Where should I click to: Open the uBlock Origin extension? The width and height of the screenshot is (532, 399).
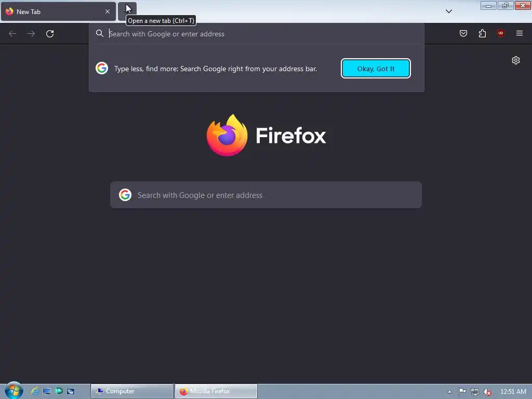[501, 33]
